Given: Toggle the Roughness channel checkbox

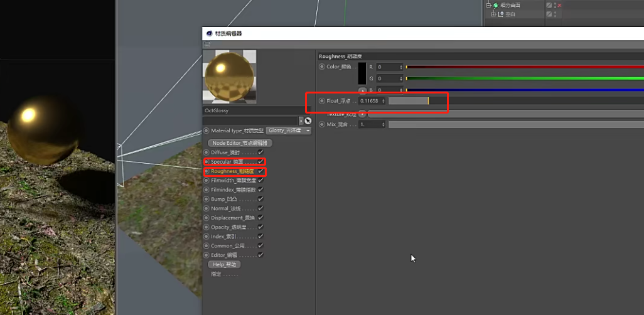Looking at the screenshot, I should click(x=260, y=171).
